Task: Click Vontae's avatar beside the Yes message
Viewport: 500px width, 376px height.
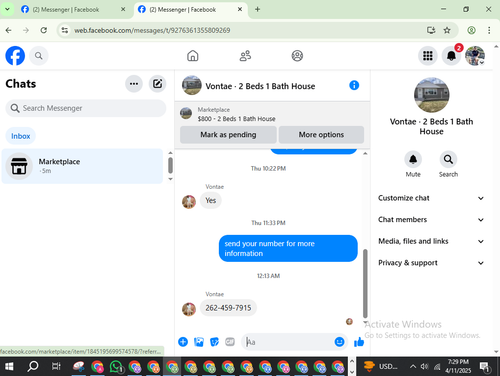Action: pyautogui.click(x=189, y=202)
